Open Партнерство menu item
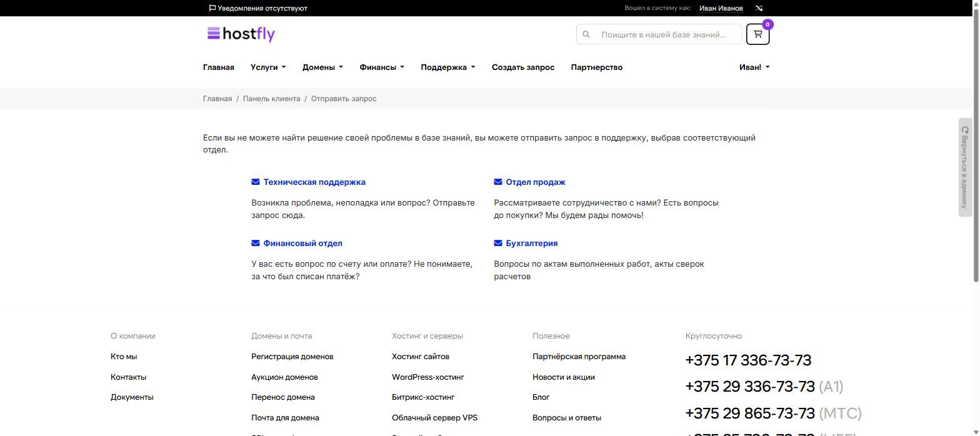Viewport: 980px width, 436px height. (x=597, y=67)
